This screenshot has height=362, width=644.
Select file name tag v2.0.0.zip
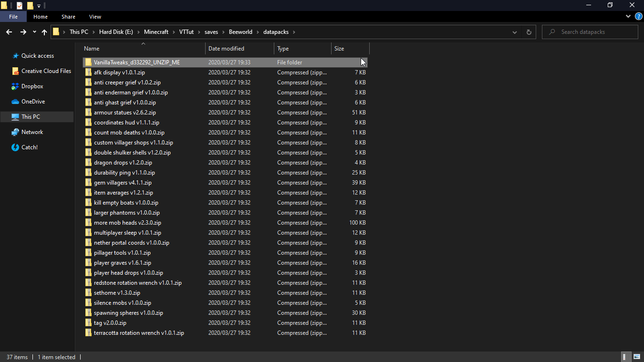pyautogui.click(x=110, y=323)
